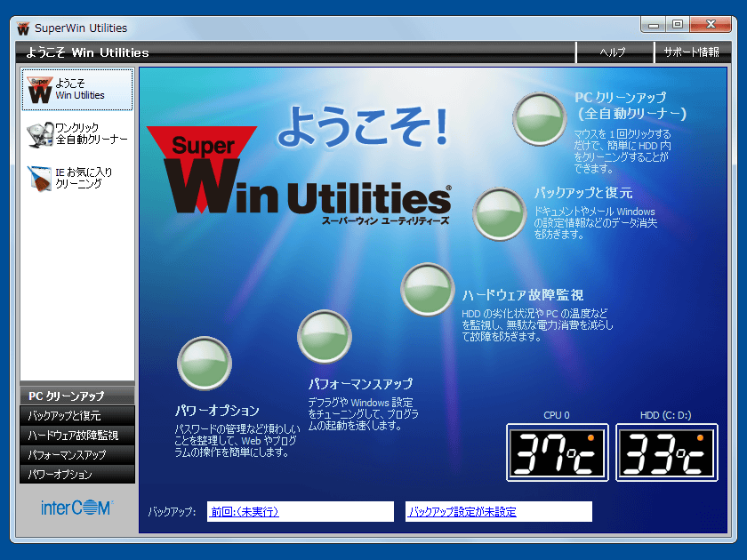Viewport: 747px width, 560px height.
Task: Select the バックアップと復元 sidebar tab
Action: coord(77,415)
